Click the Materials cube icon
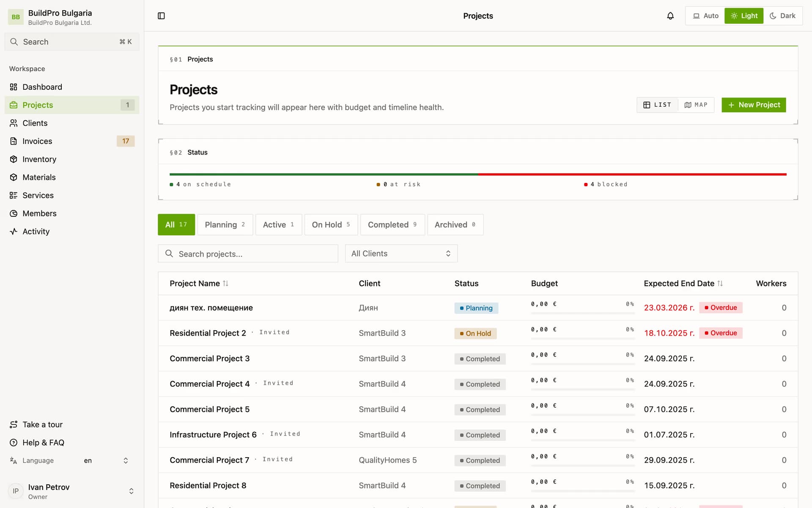Screen dimensions: 812x508 coord(14,177)
